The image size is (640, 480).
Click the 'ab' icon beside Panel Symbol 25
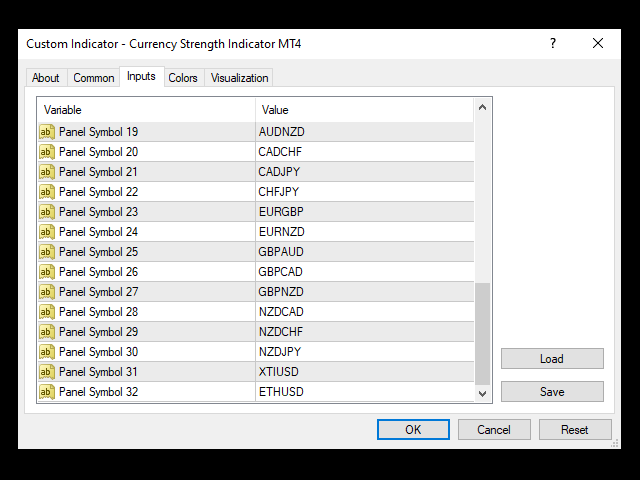(x=47, y=252)
